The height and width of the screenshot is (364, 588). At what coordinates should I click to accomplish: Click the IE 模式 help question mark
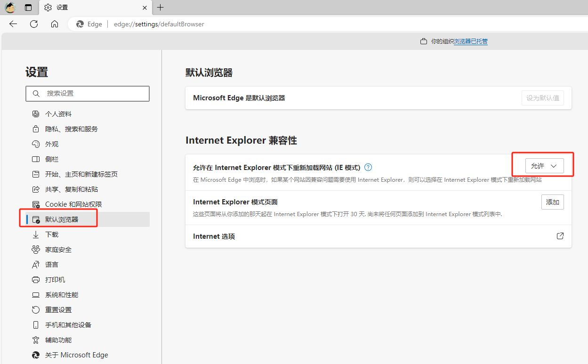(x=368, y=167)
